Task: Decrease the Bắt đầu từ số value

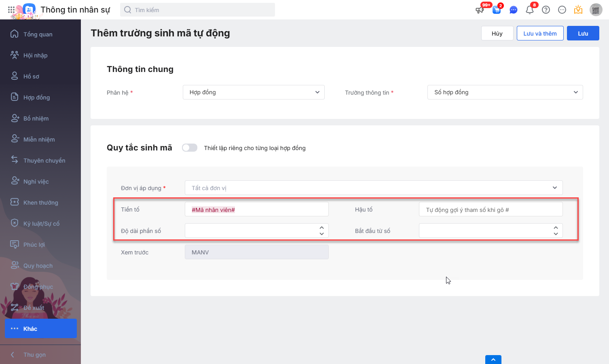Action: coord(556,234)
